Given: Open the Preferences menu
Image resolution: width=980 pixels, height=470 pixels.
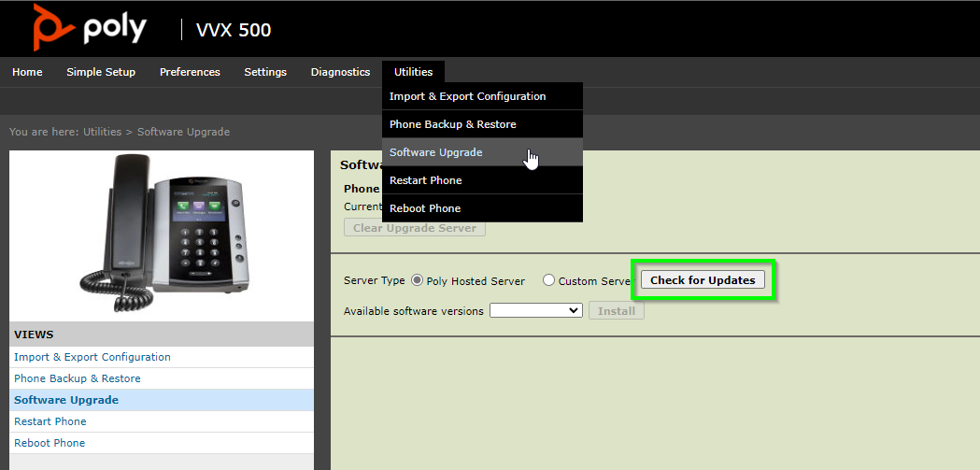Looking at the screenshot, I should click(x=190, y=72).
